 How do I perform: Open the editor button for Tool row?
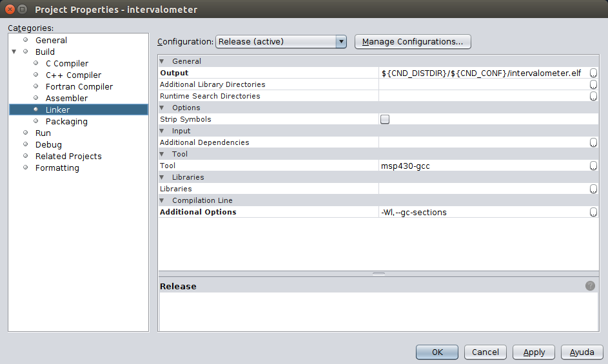coord(593,166)
